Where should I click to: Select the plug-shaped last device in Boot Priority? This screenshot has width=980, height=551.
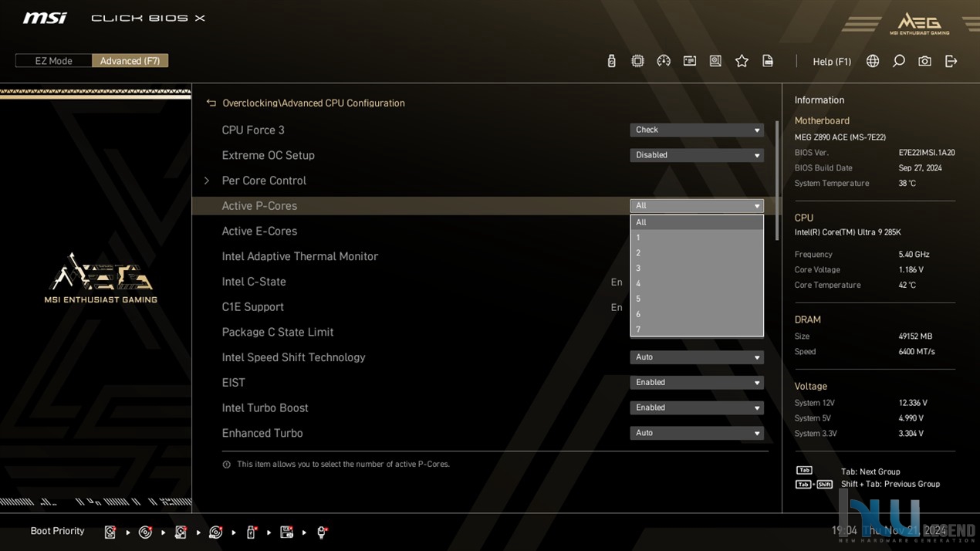[x=322, y=532]
